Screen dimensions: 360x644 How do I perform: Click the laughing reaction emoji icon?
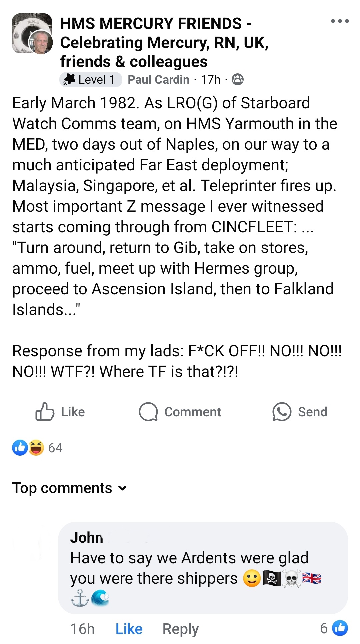[36, 448]
